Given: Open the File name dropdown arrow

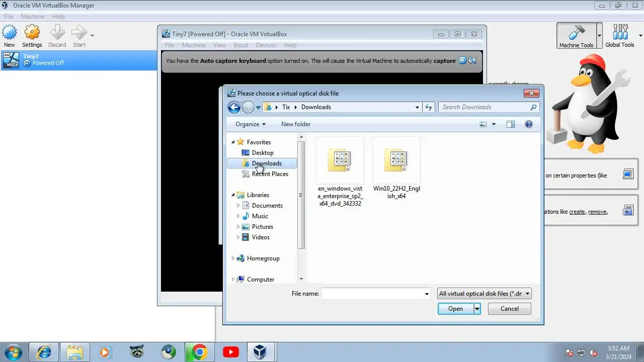Looking at the screenshot, I should 427,294.
